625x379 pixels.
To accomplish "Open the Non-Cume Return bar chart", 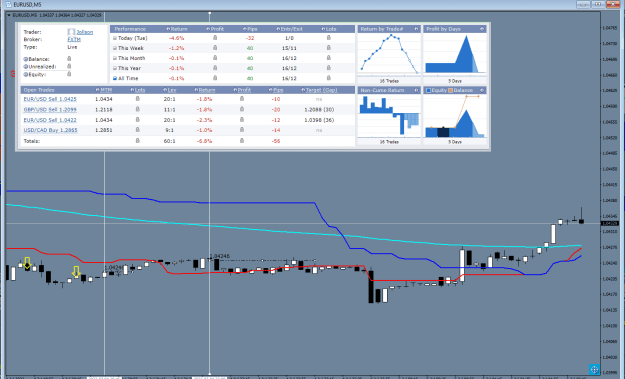I will coord(389,116).
